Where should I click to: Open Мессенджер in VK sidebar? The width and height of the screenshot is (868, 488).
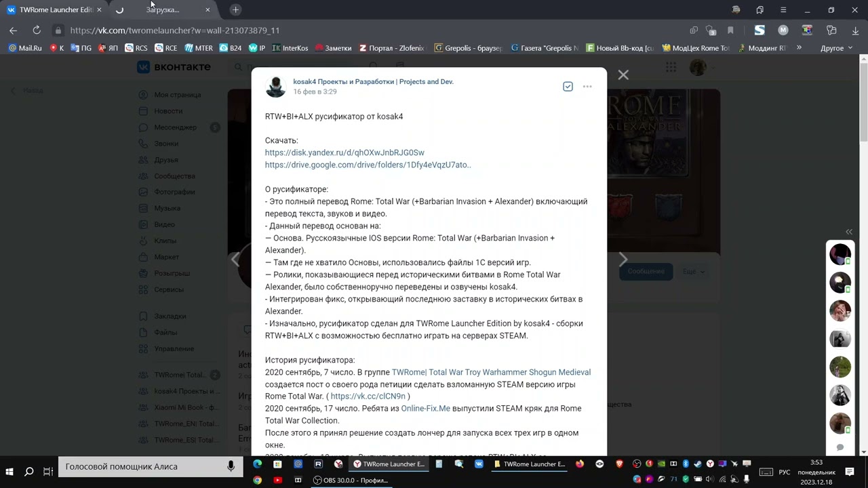pos(175,127)
